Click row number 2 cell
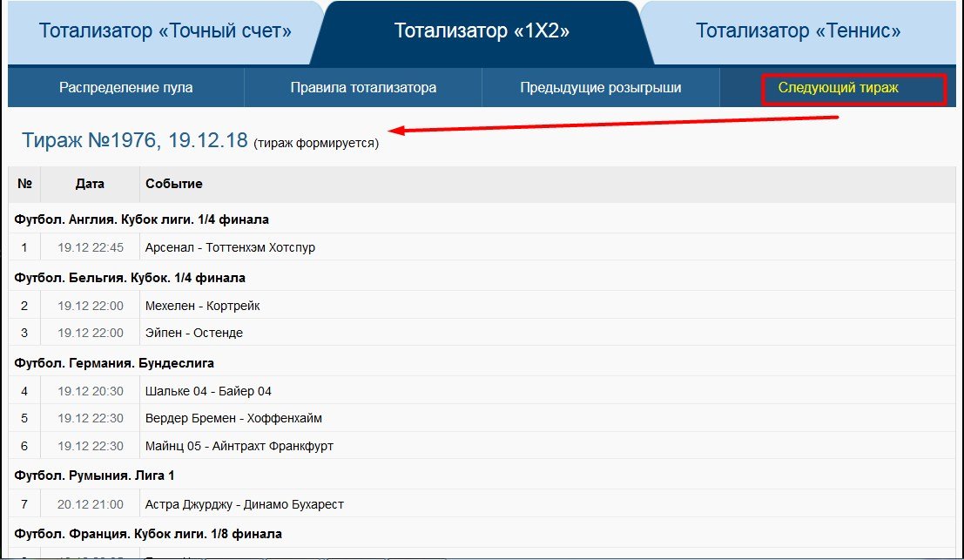 pos(24,306)
